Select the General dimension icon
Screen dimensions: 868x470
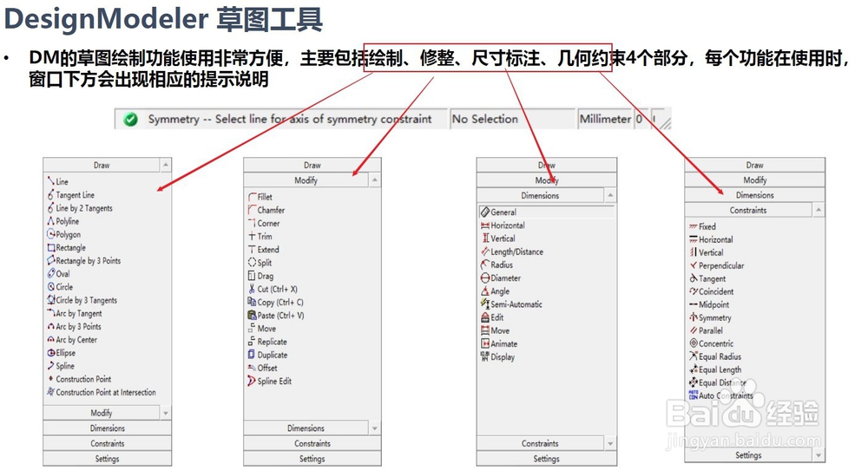point(485,212)
